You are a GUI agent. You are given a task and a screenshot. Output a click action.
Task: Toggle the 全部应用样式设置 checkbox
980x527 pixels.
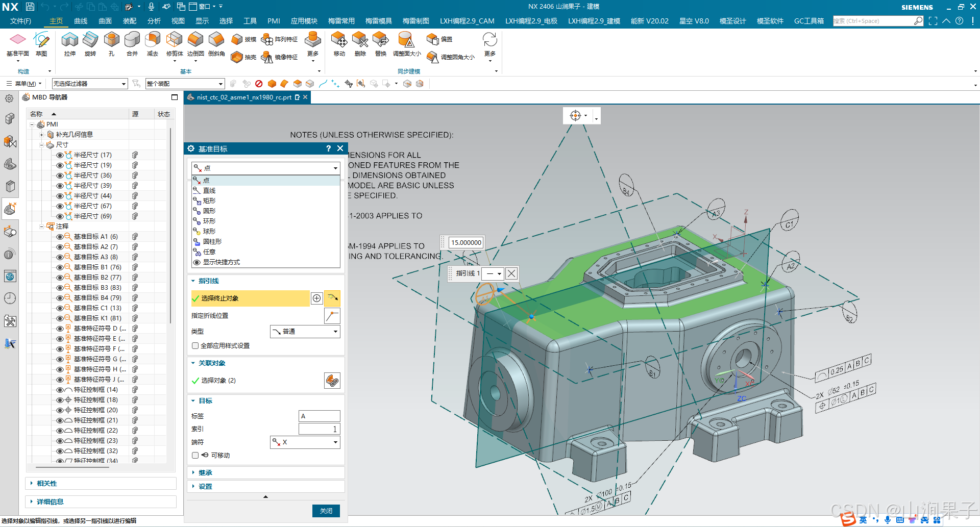tap(195, 346)
